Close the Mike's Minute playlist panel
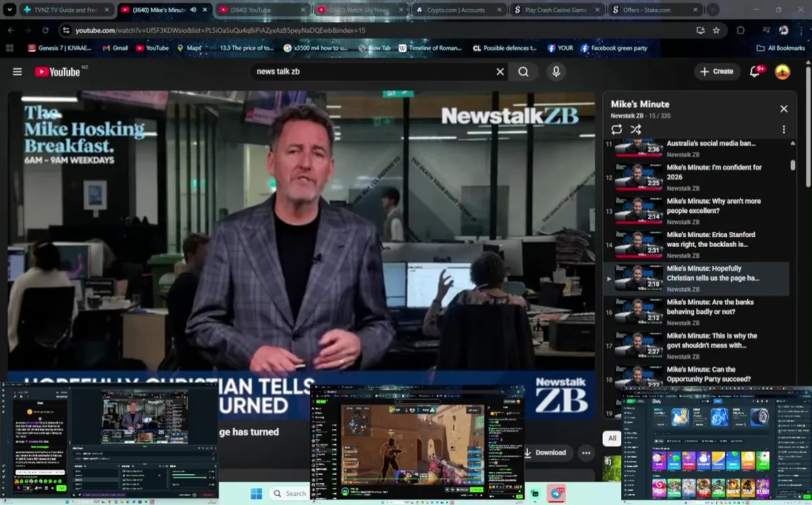This screenshot has width=812, height=505. pos(783,109)
